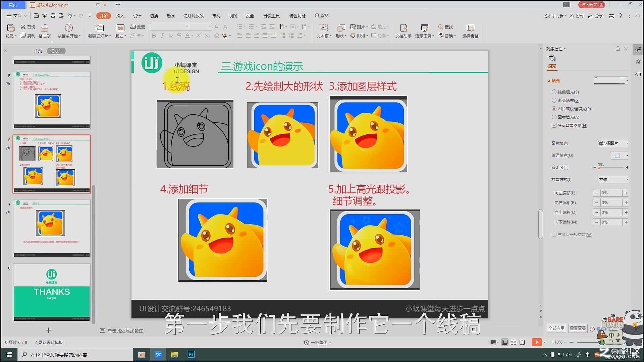This screenshot has height=362, width=644.
Task: Play slideshow from status bar
Action: 537,342
